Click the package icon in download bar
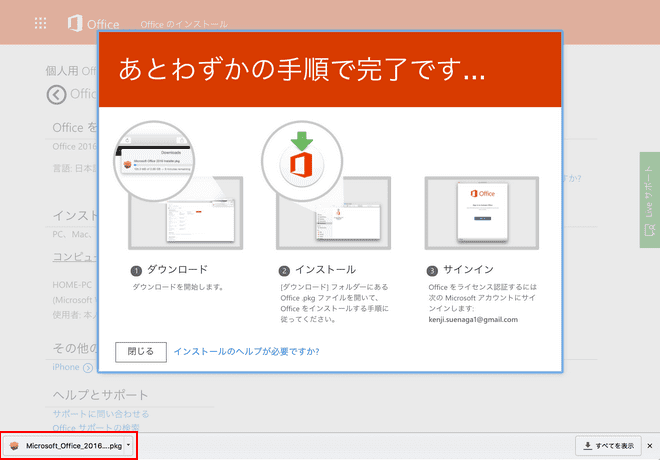Screen dimensions: 660x460 tap(14, 446)
